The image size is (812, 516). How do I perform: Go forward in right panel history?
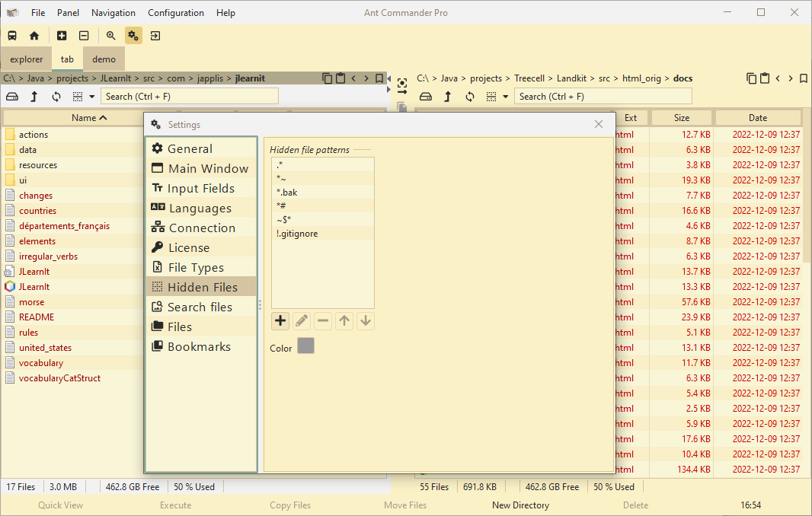point(790,78)
